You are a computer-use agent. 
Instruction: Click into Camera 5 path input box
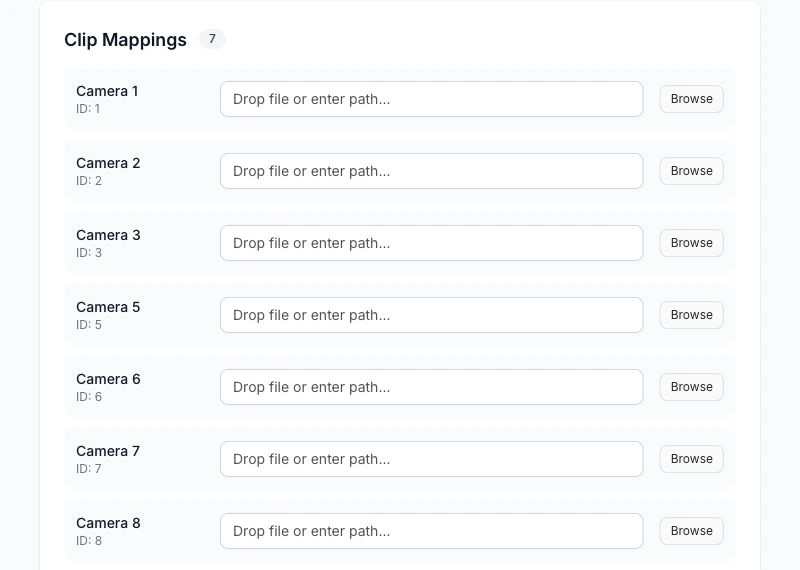(431, 315)
